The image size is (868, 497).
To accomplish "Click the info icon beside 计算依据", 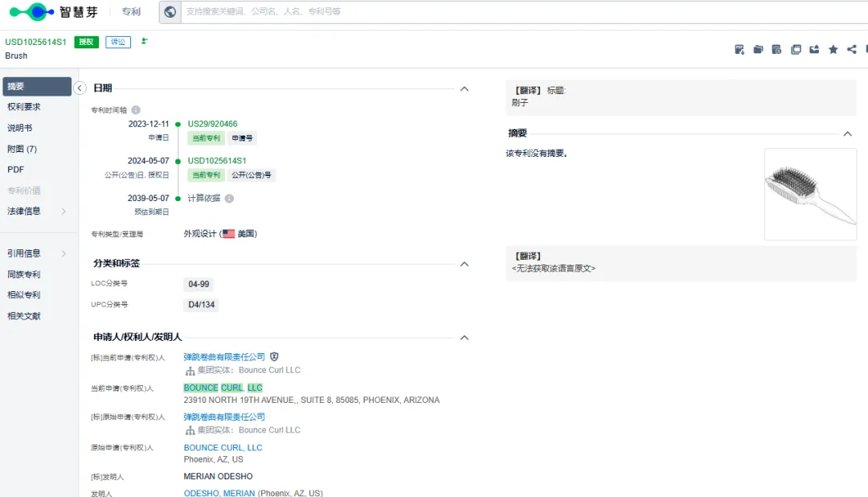I will (229, 199).
